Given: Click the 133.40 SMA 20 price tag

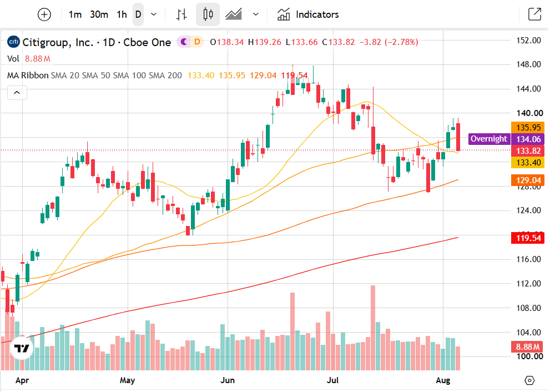Looking at the screenshot, I should coord(528,163).
